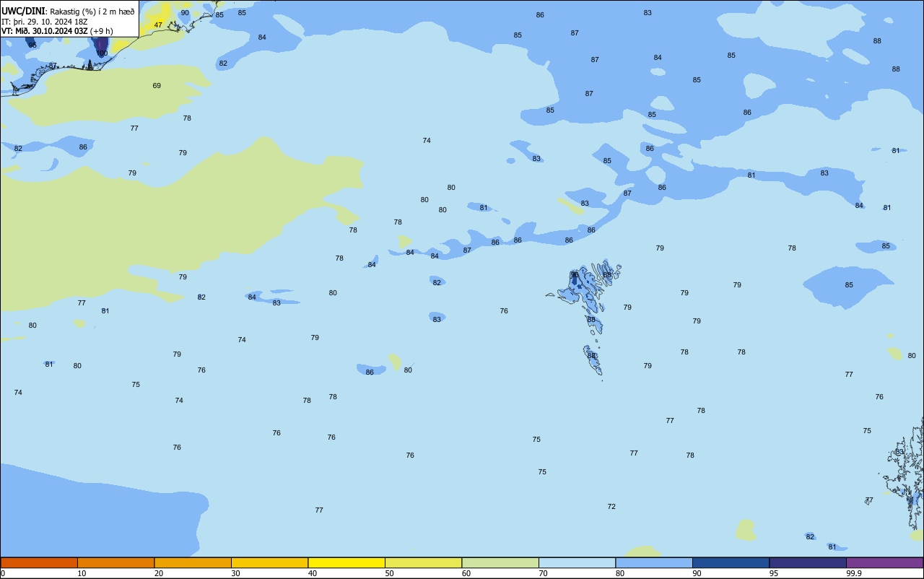Click the bright yellow 40–50 legend swatch

click(346, 562)
